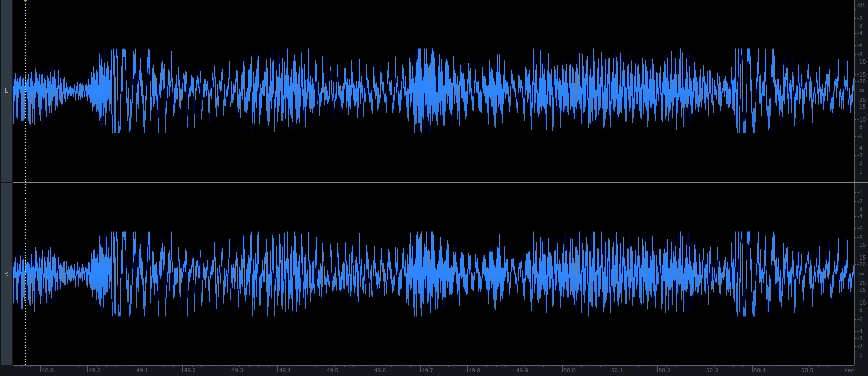Click the 49.5 mark on time ruler

332,370
